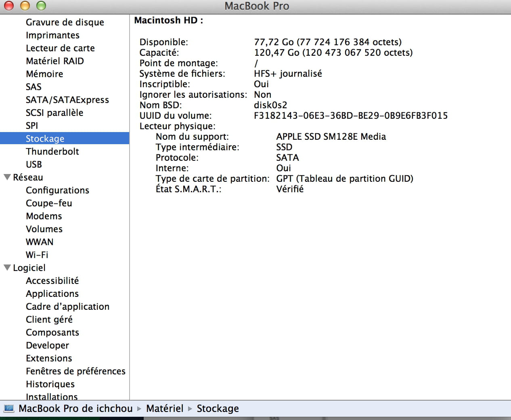Open the Thunderbolt hardware section

[52, 151]
